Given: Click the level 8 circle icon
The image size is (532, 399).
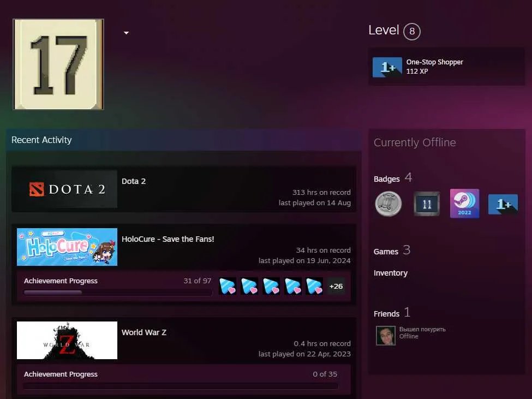Looking at the screenshot, I should [412, 31].
